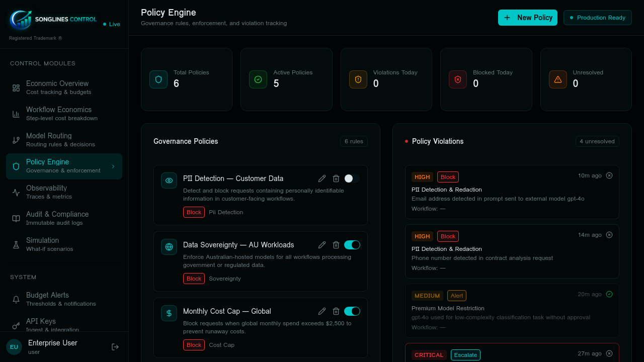The width and height of the screenshot is (644, 362).
Task: Click the Policy Violations heading
Action: coord(438,141)
